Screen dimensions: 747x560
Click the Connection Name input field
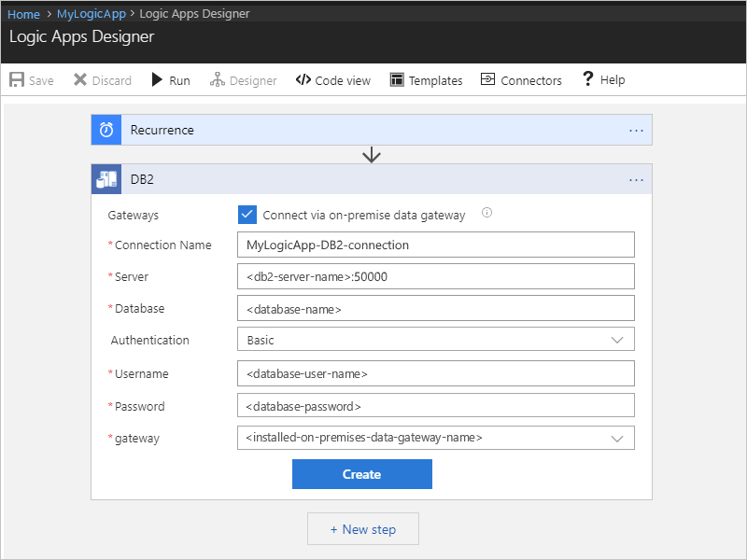click(435, 245)
